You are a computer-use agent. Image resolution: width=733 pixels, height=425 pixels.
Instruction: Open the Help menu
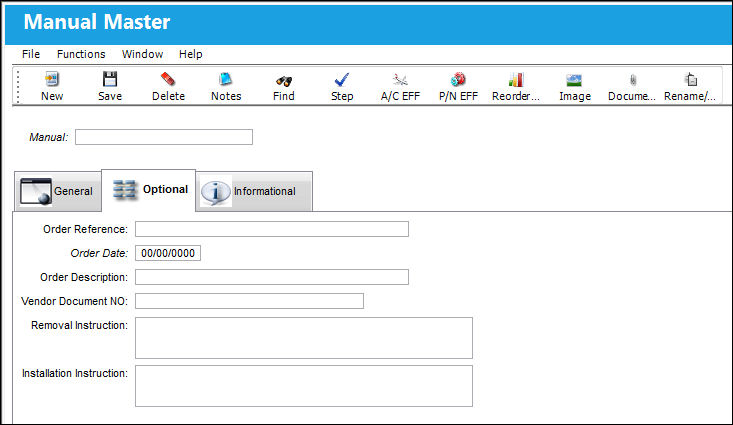[x=190, y=54]
